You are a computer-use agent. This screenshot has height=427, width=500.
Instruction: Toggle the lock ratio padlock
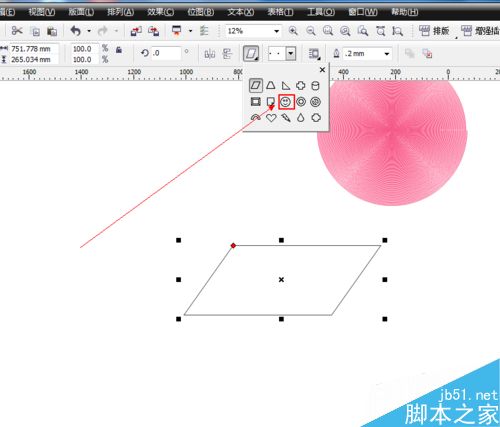pos(119,50)
